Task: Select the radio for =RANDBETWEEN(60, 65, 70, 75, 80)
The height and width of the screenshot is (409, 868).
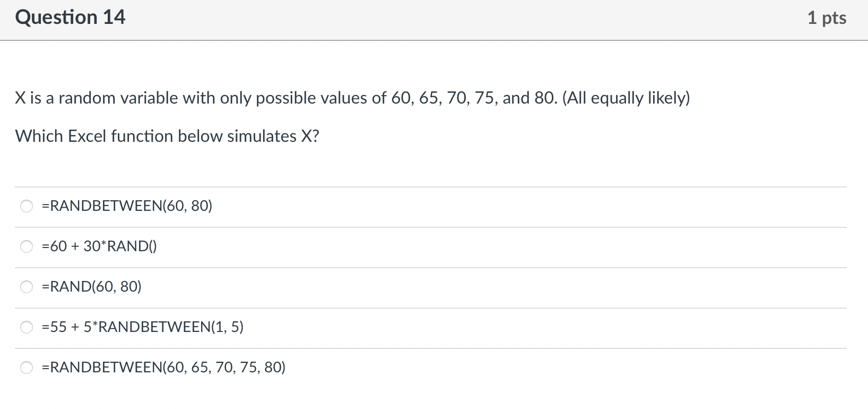Action: click(x=27, y=368)
